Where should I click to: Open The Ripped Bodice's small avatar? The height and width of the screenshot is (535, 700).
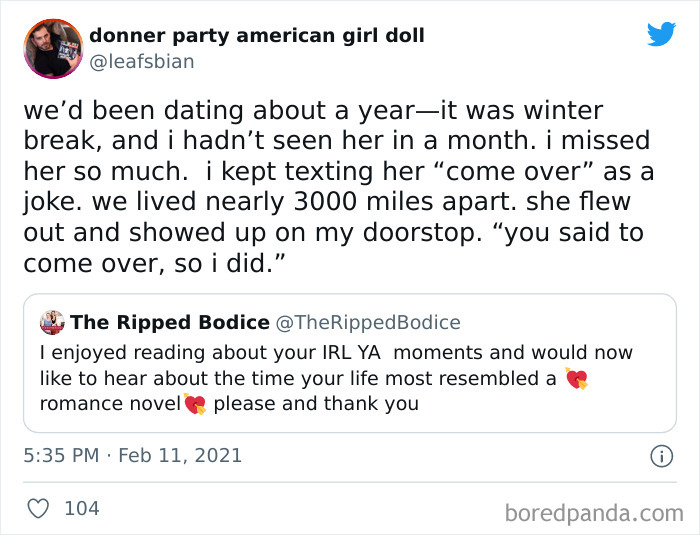coord(52,323)
